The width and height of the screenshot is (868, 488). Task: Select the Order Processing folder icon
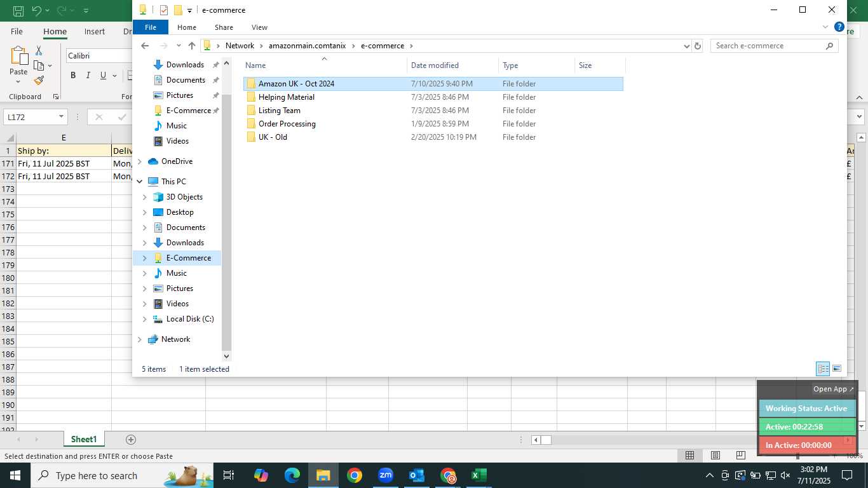(x=251, y=124)
